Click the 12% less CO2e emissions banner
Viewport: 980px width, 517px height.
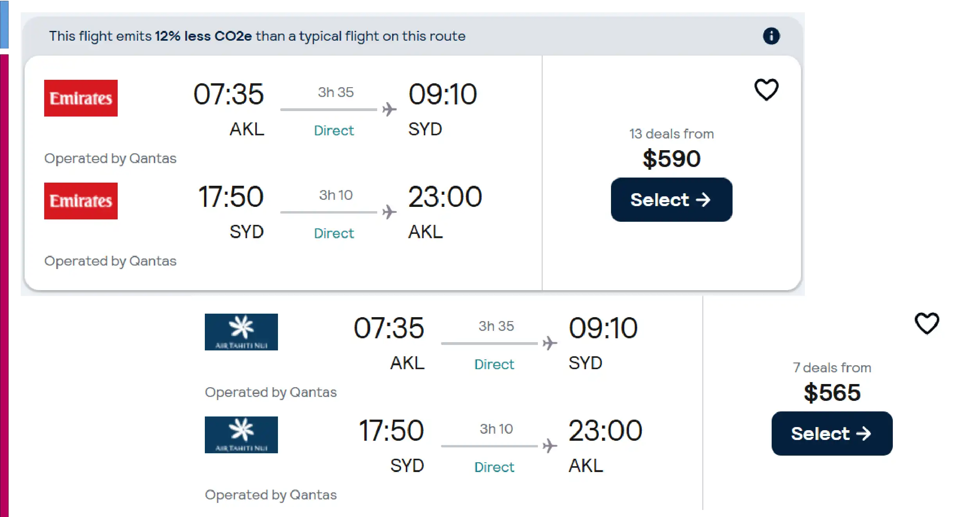pyautogui.click(x=257, y=36)
